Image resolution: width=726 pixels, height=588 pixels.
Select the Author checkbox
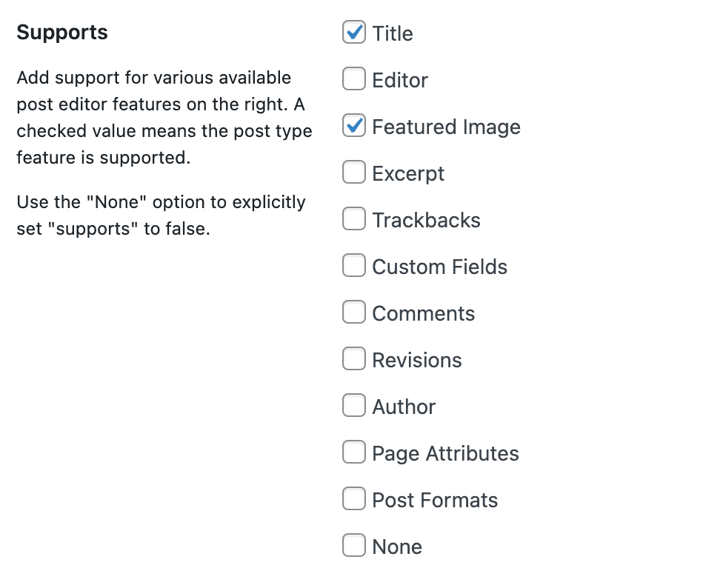click(x=354, y=406)
